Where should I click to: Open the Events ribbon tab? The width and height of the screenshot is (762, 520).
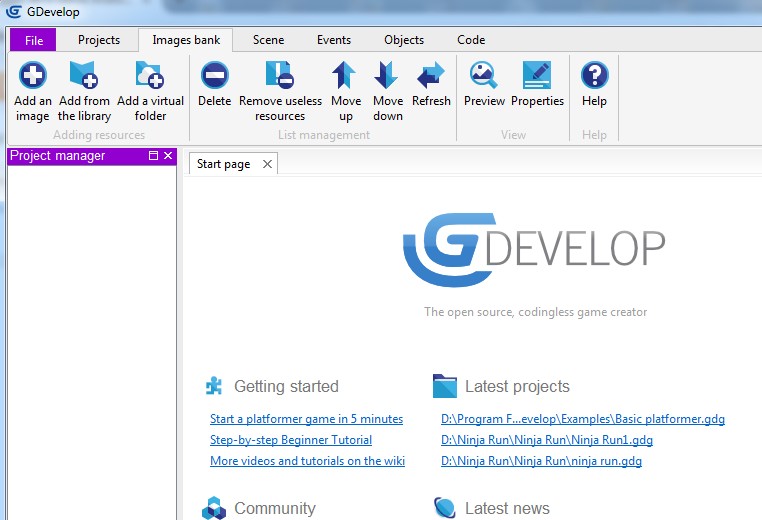click(333, 40)
